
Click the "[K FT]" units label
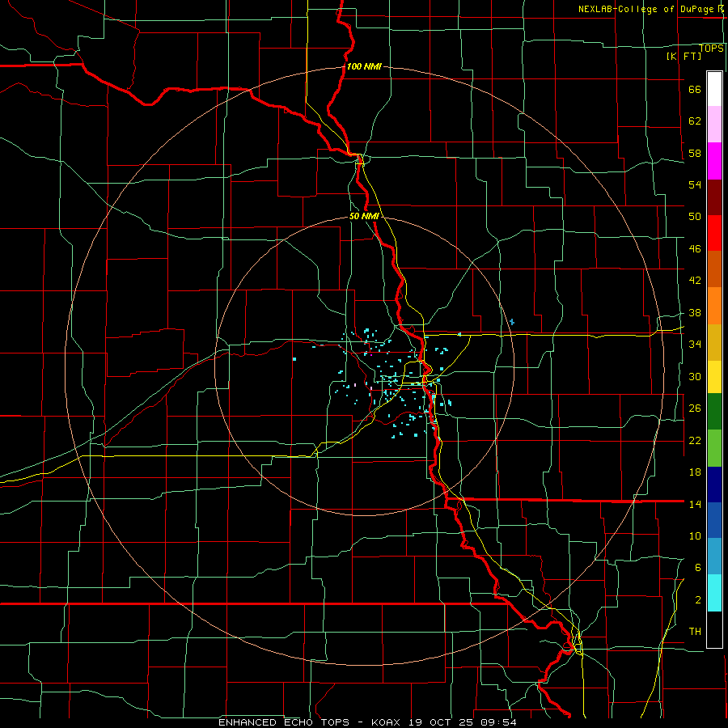pyautogui.click(x=684, y=56)
